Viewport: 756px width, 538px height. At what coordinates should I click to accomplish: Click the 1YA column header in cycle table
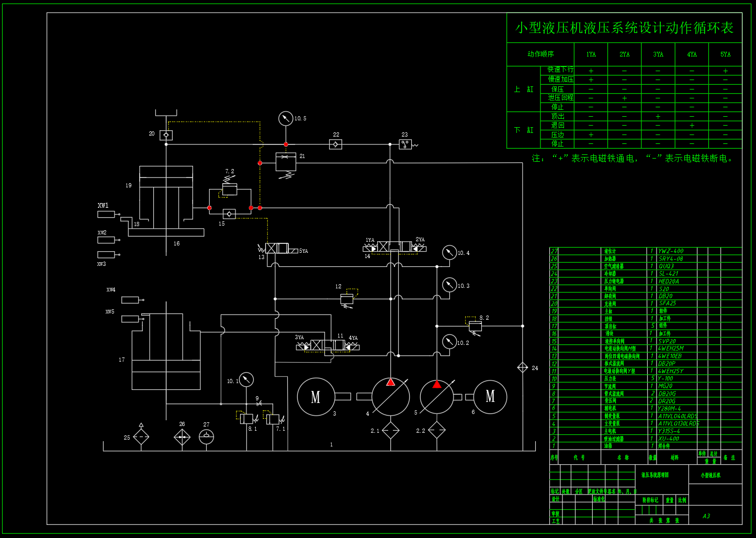click(x=591, y=54)
